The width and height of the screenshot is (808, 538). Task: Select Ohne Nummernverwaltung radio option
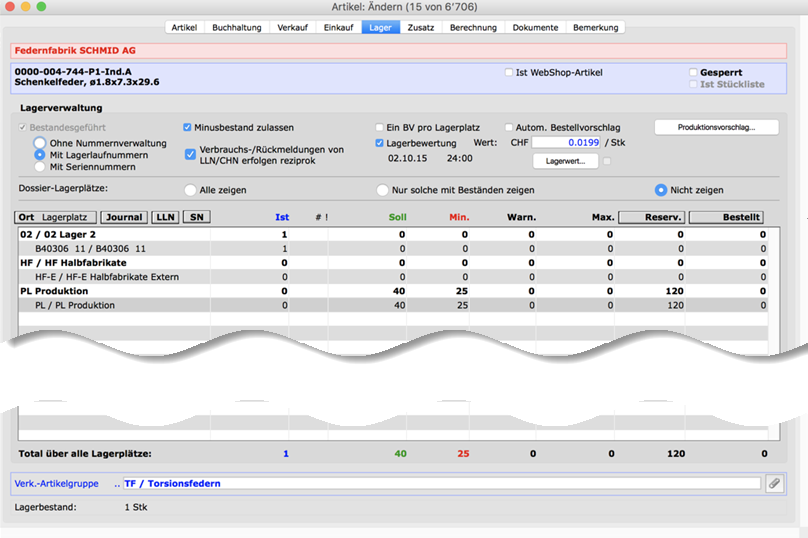click(x=40, y=143)
